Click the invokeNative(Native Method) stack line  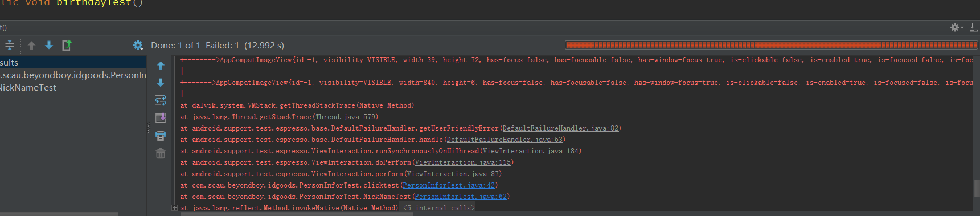289,208
